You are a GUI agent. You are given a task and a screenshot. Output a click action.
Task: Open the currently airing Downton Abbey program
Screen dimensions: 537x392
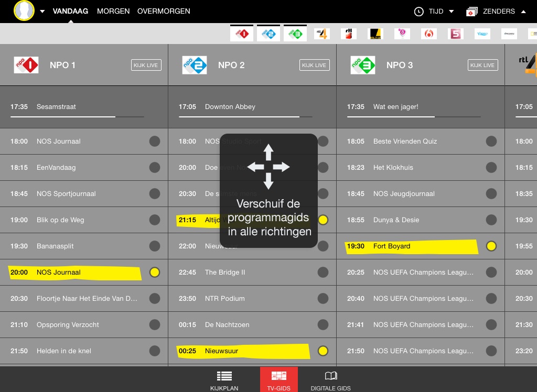coord(252,107)
